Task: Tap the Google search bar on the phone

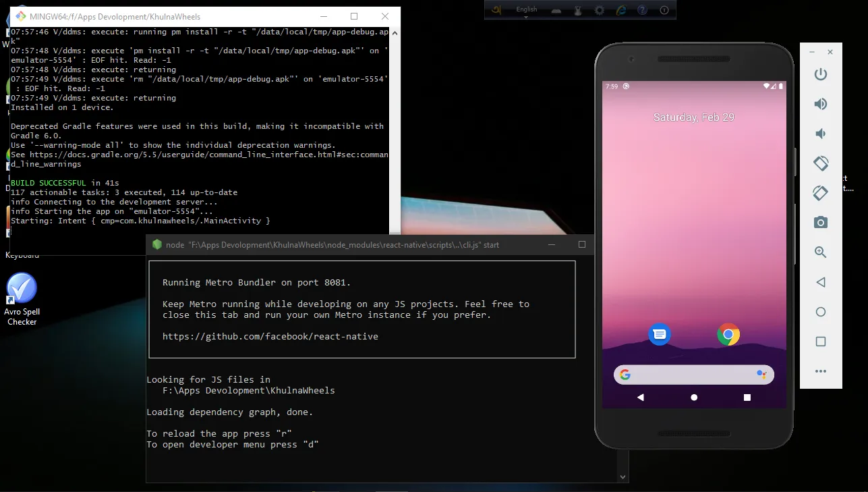Action: point(694,375)
